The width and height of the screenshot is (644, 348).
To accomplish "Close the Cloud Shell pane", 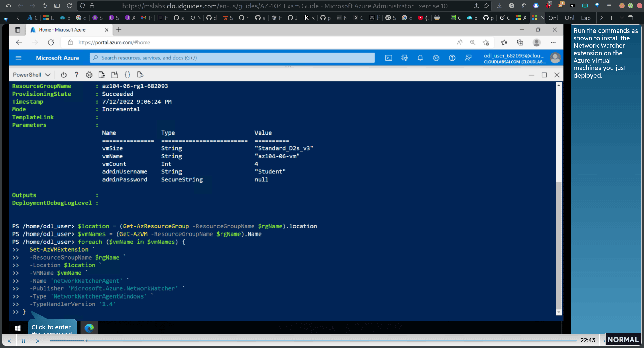I will 557,75.
